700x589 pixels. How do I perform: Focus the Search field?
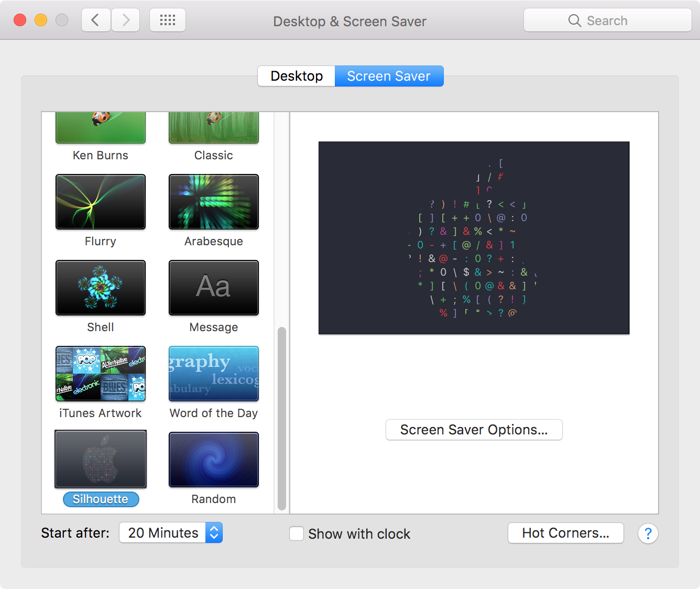click(x=608, y=20)
